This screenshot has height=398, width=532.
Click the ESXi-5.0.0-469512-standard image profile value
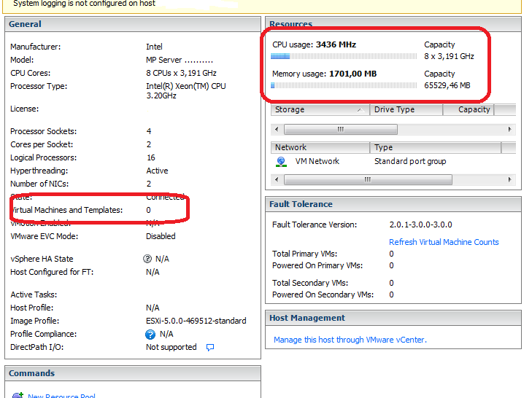click(196, 321)
